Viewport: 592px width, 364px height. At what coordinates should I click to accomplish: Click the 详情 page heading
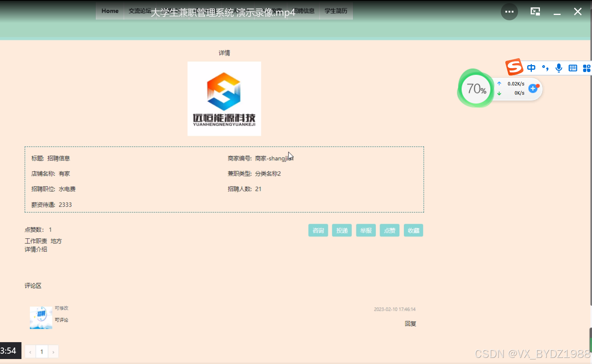pos(224,53)
